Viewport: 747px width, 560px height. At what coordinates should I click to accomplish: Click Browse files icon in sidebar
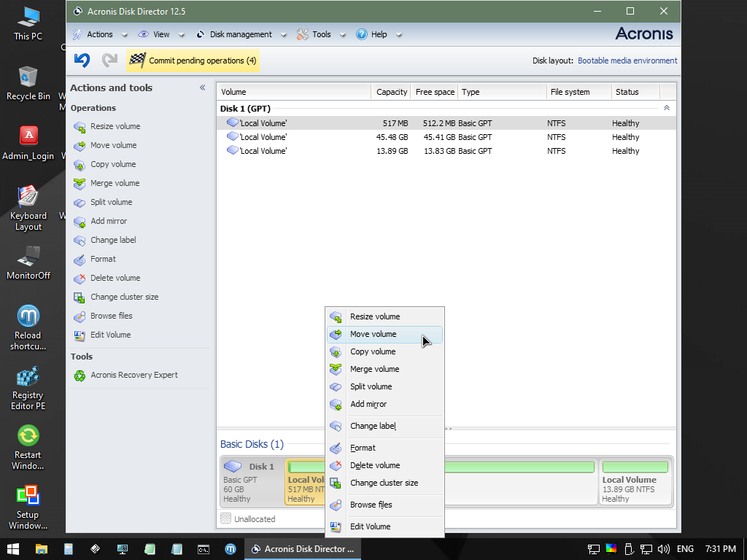coord(79,316)
